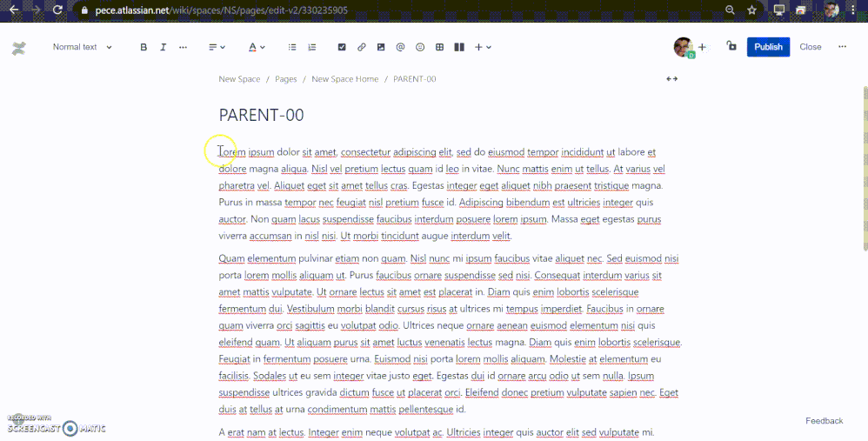The height and width of the screenshot is (441, 868).
Task: Open the Feedback link
Action: coord(825,421)
